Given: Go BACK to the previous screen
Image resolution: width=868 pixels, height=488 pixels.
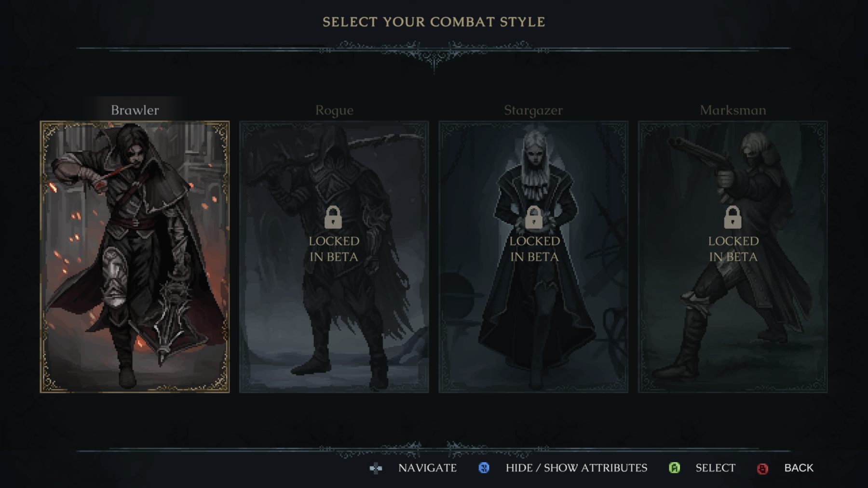Looking at the screenshot, I should pyautogui.click(x=799, y=468).
